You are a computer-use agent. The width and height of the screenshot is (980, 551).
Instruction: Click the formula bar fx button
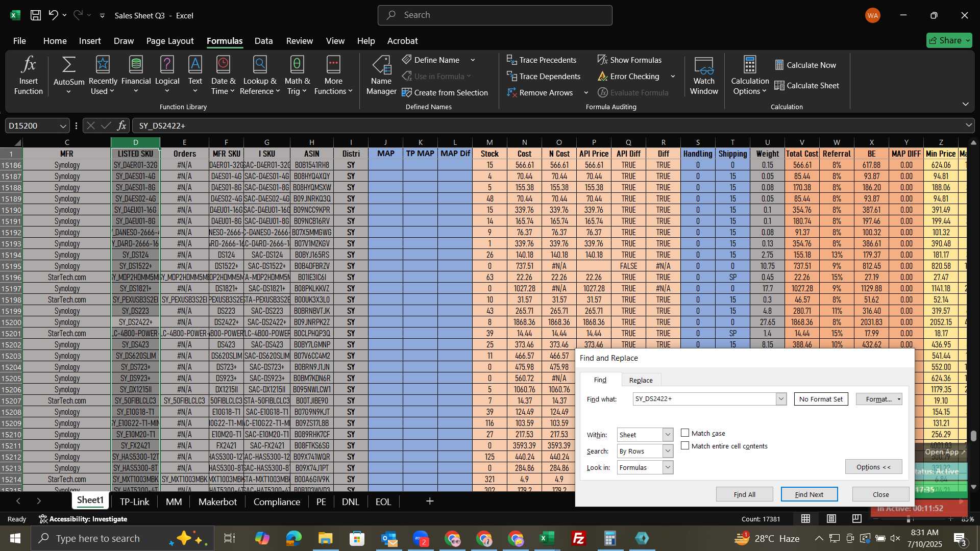click(x=121, y=126)
